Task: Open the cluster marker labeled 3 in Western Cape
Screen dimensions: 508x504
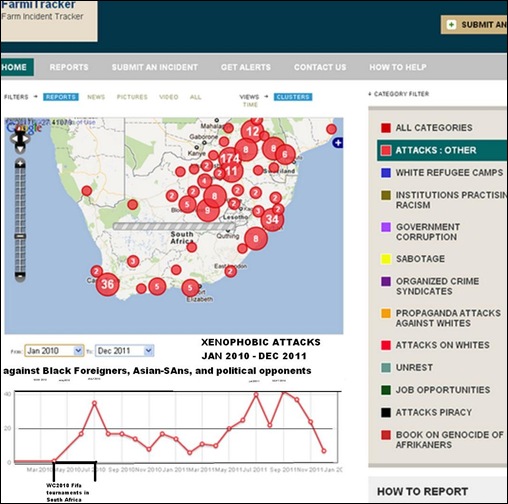Action: click(x=133, y=261)
